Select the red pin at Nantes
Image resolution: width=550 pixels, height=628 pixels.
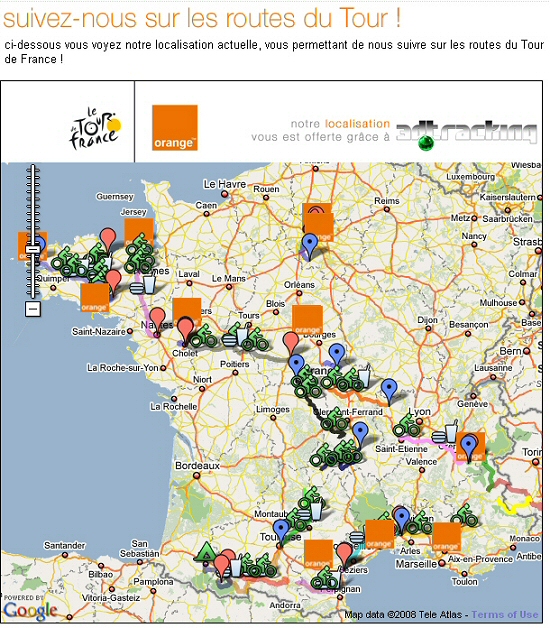pyautogui.click(x=157, y=321)
